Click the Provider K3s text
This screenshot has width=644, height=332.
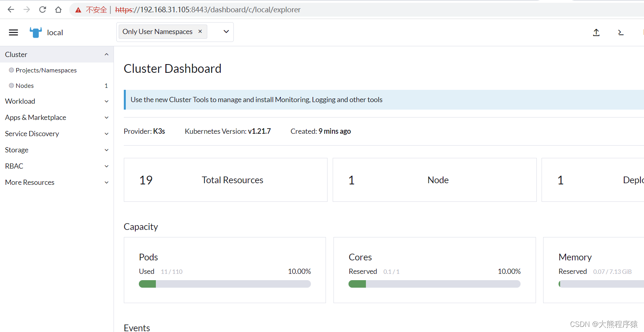pyautogui.click(x=144, y=131)
